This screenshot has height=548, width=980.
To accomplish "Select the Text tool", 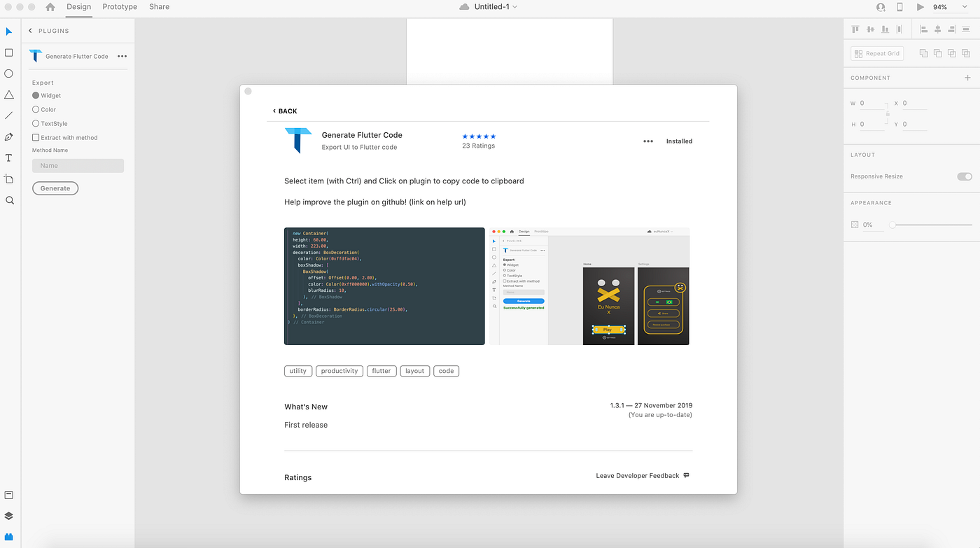I will pyautogui.click(x=8, y=157).
